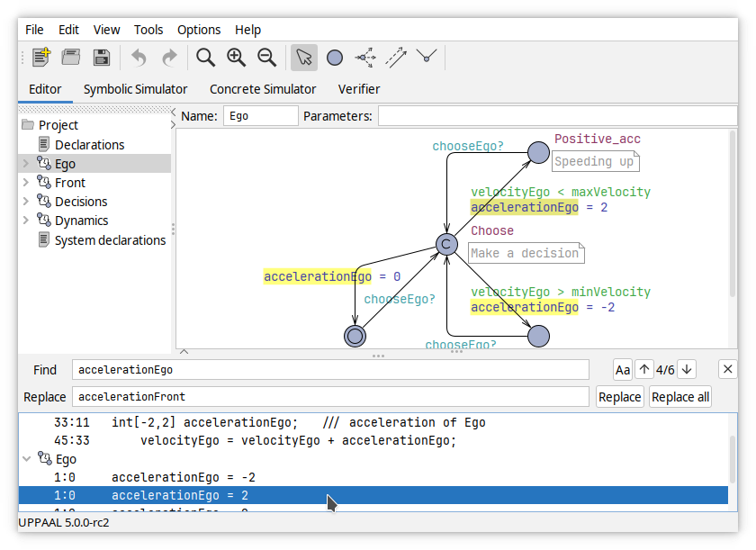Expand the Front template node
Image resolution: width=756 pixels, height=550 pixels.
pyautogui.click(x=26, y=183)
